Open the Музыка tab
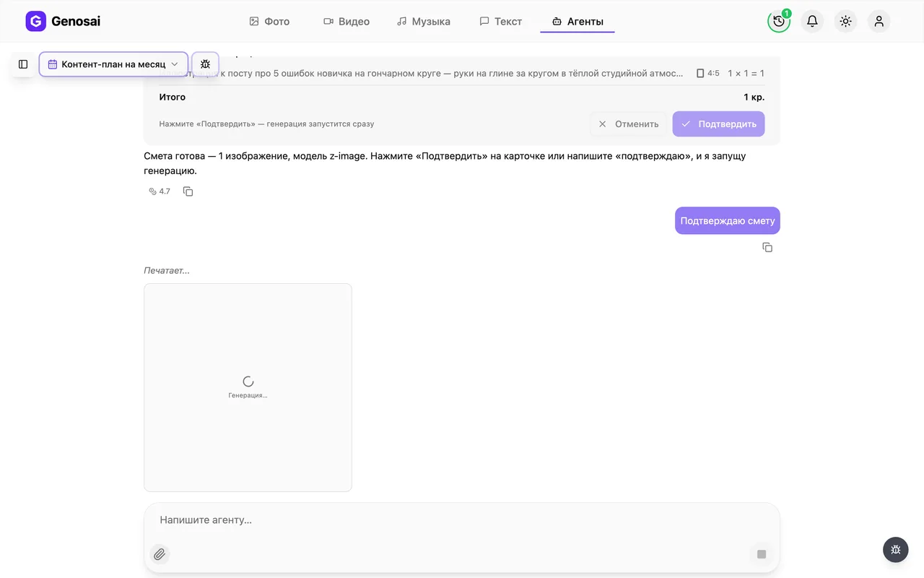Screen dimensions: 924x578 [x=424, y=21]
